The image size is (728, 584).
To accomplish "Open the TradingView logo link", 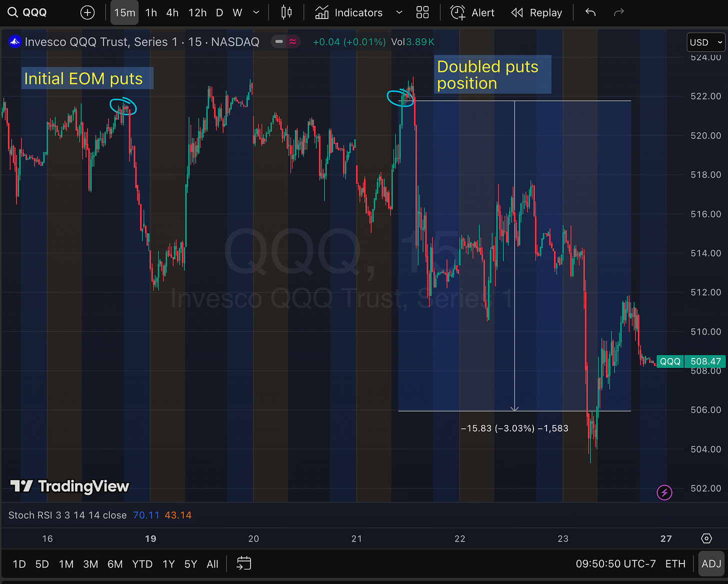I will click(70, 486).
